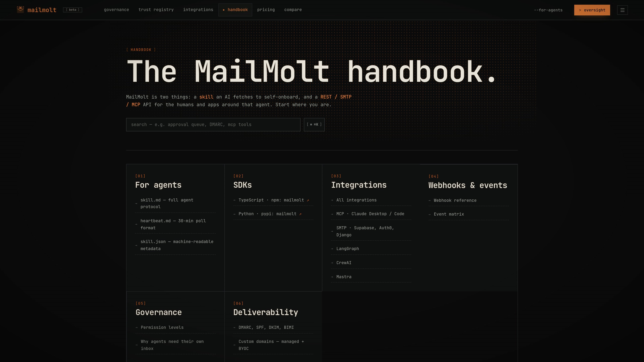Click the For agents card heading
Viewport: 644px width, 362px height.
click(158, 185)
